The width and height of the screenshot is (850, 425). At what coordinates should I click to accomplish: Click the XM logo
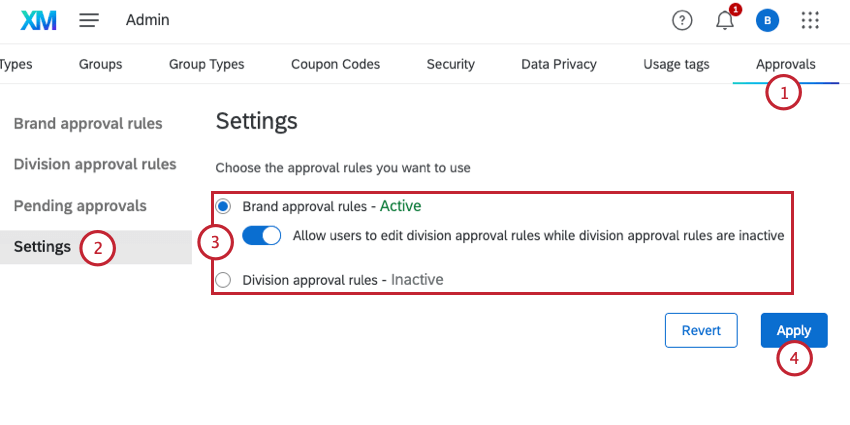tap(38, 20)
